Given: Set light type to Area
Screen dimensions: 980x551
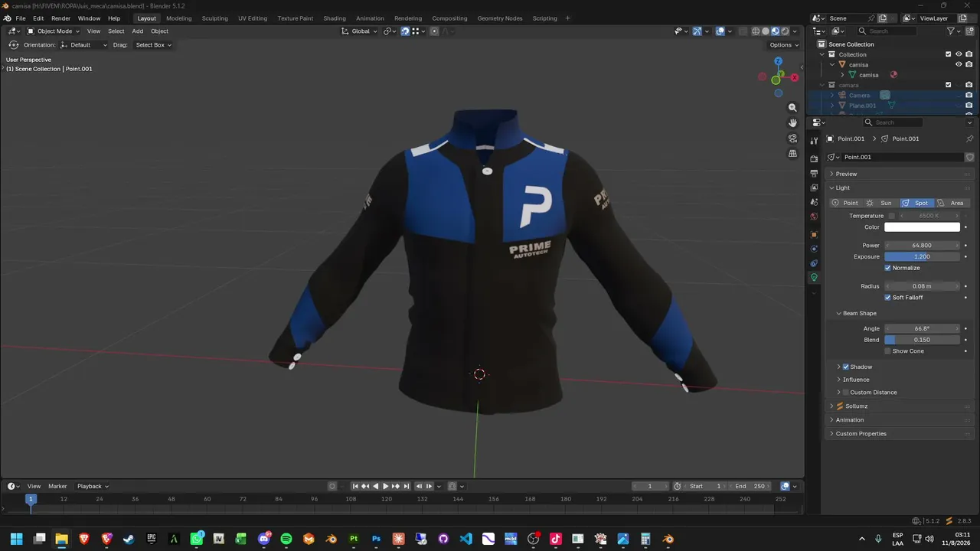Looking at the screenshot, I should (952, 203).
